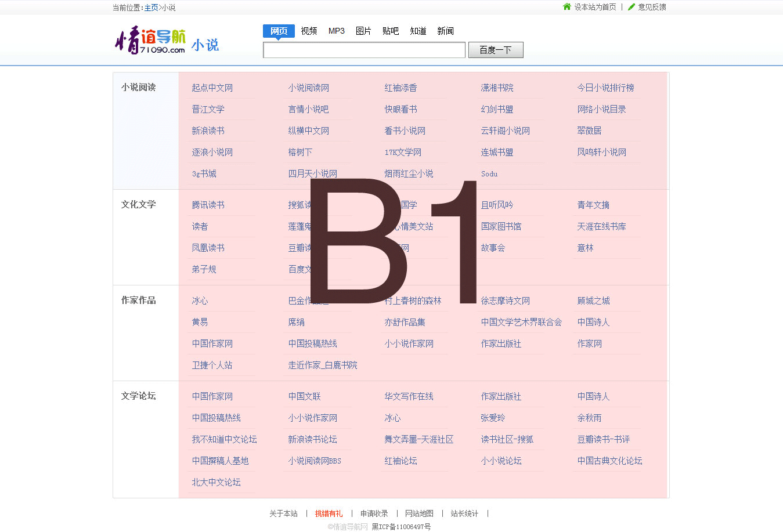The image size is (783, 532).
Task: Open the 网络小说目录 link
Action: tap(602, 109)
